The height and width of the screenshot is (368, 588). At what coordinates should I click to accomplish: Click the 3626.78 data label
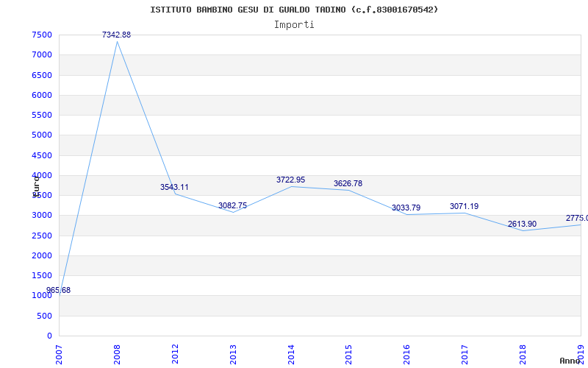[348, 183]
